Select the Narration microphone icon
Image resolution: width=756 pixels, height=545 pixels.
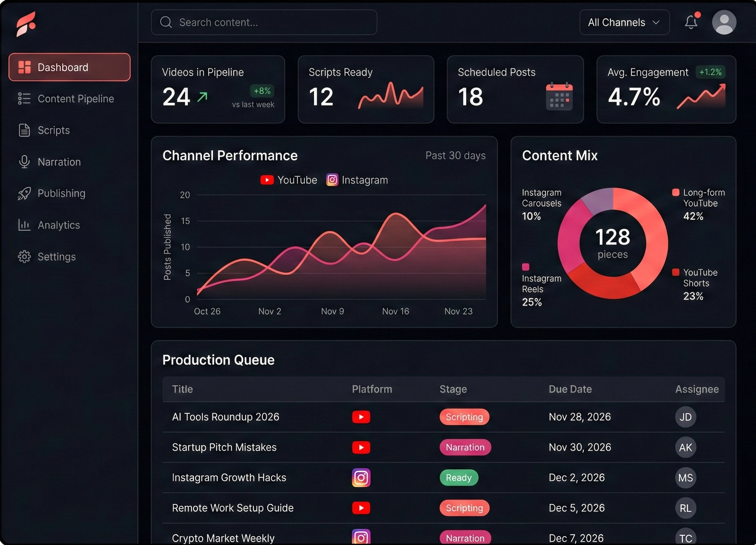point(24,162)
